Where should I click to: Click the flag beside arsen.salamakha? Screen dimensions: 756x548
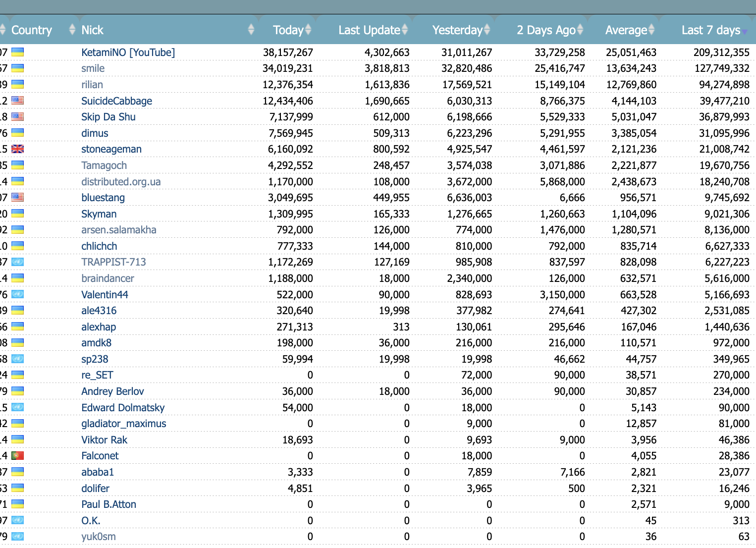18,229
